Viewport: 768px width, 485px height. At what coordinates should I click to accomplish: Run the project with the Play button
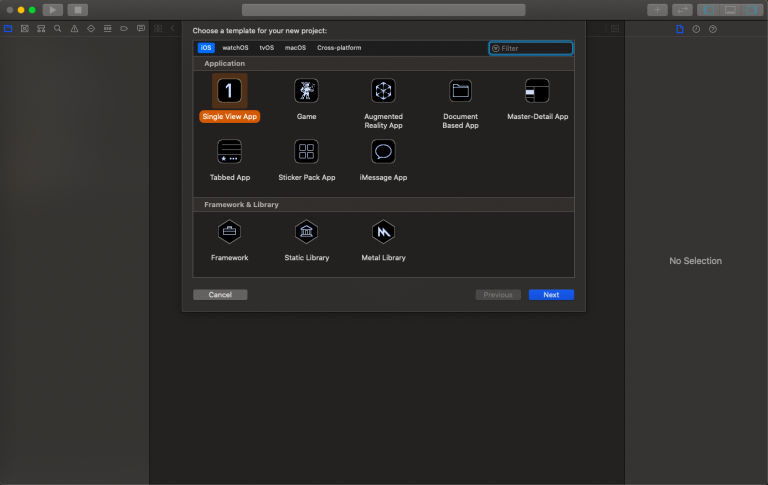point(52,10)
